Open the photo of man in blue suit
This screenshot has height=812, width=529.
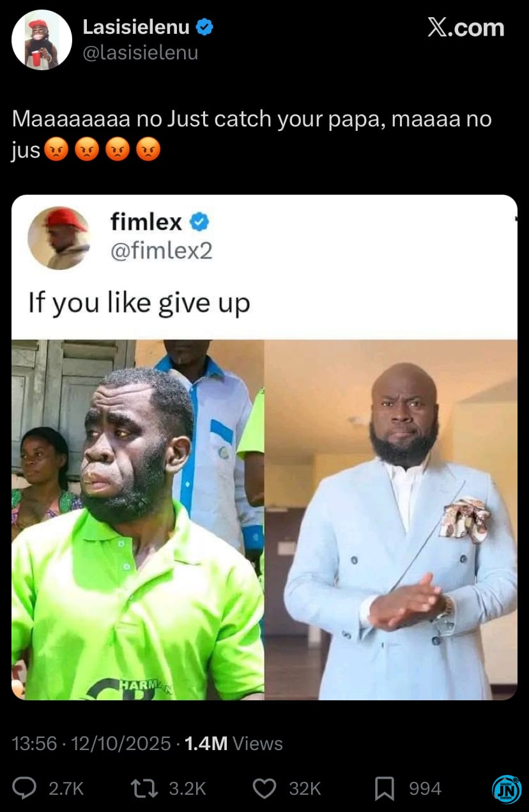tap(391, 520)
